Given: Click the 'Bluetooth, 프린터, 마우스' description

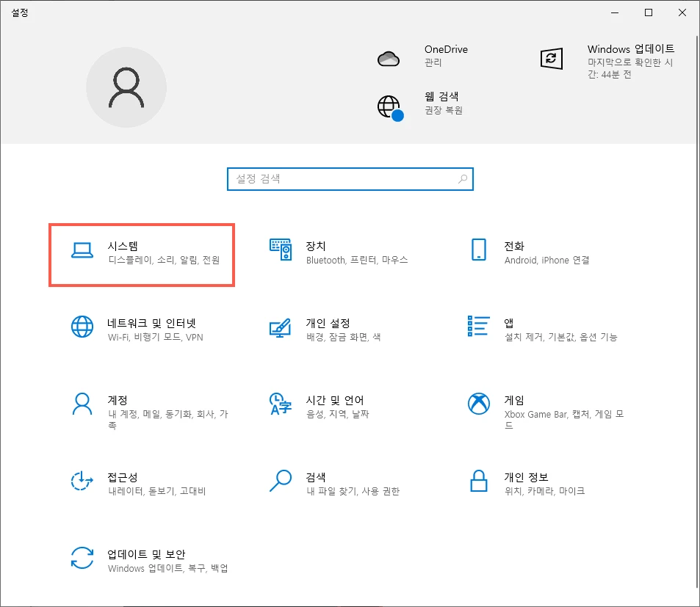Looking at the screenshot, I should [x=357, y=260].
